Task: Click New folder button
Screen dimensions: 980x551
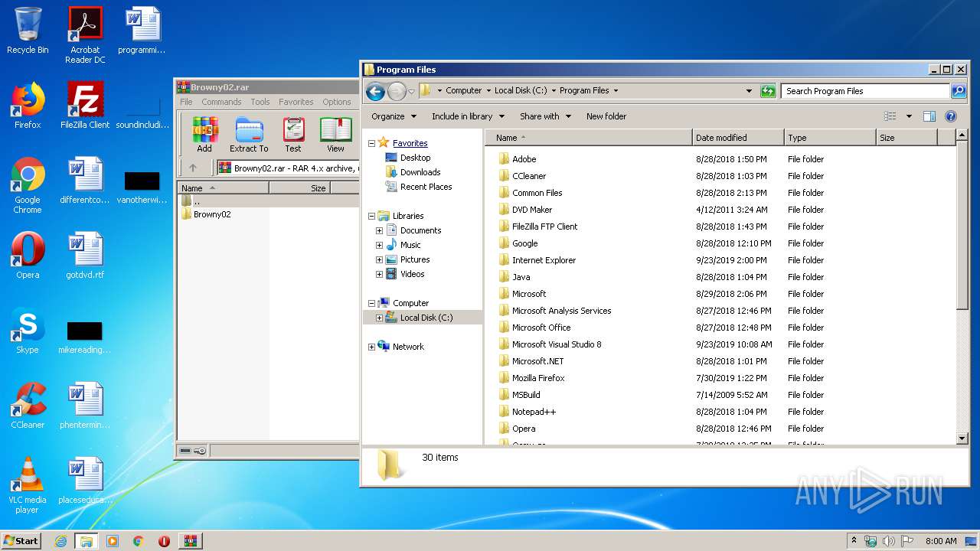Action: (x=606, y=116)
